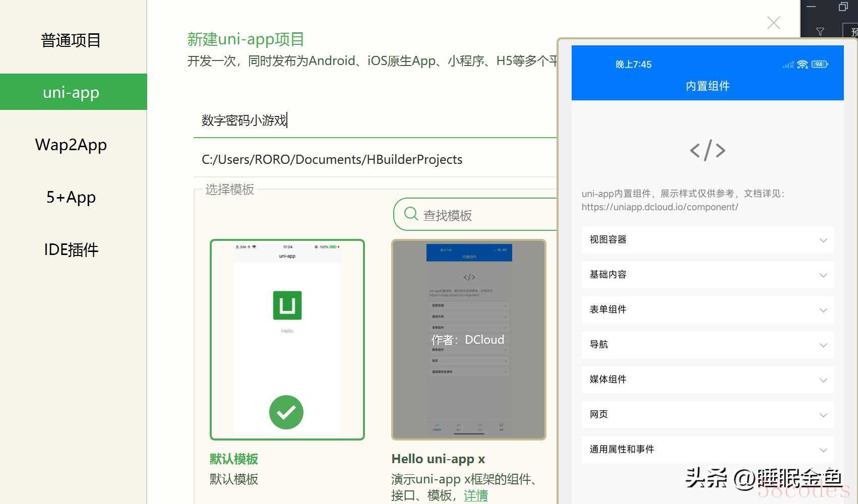Open the 详情 link for Hello uni-app x
The width and height of the screenshot is (858, 504).
[x=476, y=495]
